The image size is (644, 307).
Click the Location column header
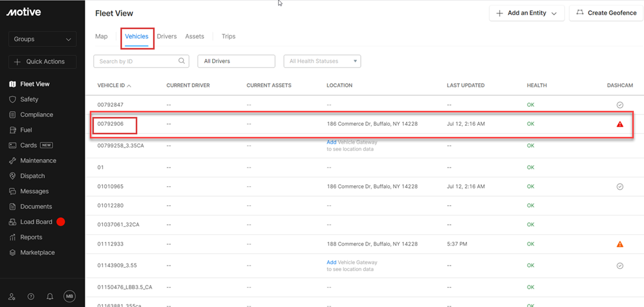[339, 86]
